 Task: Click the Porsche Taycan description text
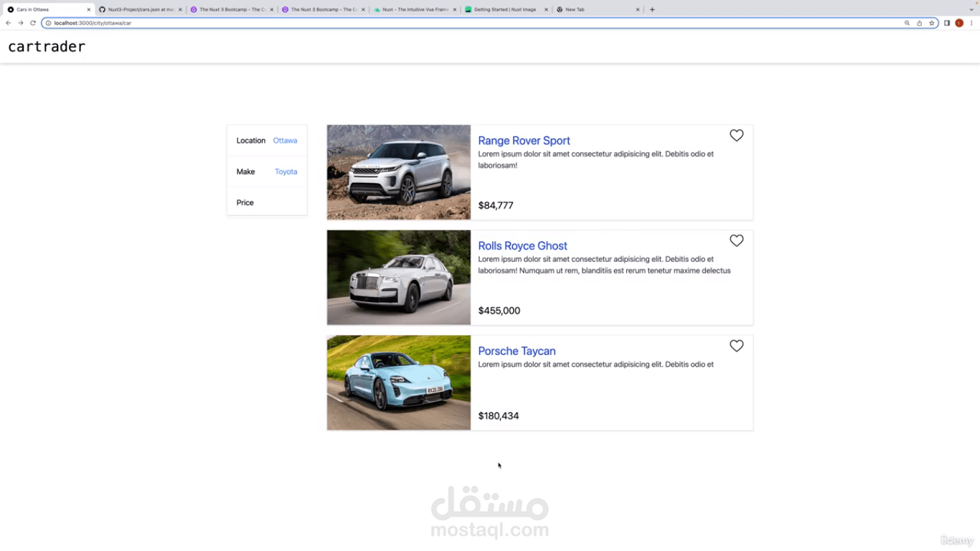coord(596,364)
